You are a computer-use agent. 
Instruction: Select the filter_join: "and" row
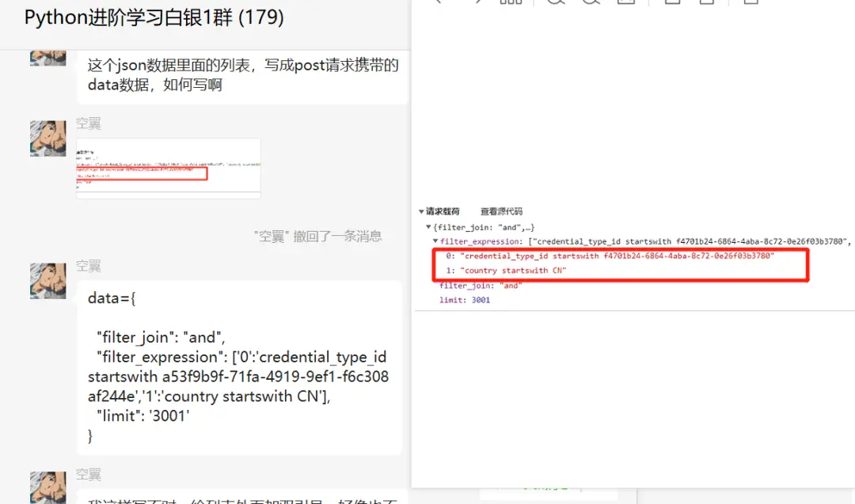pyautogui.click(x=481, y=285)
